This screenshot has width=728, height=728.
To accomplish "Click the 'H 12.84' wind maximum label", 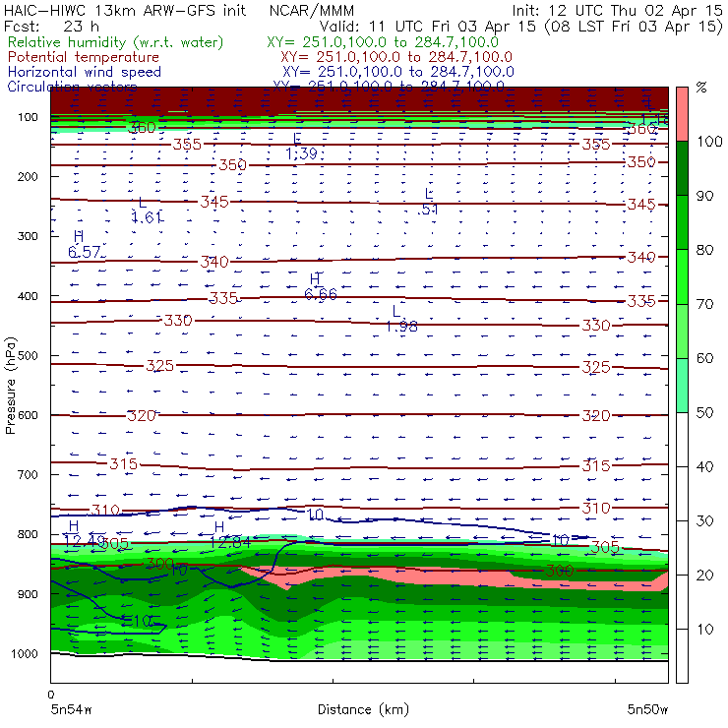I will [x=229, y=534].
